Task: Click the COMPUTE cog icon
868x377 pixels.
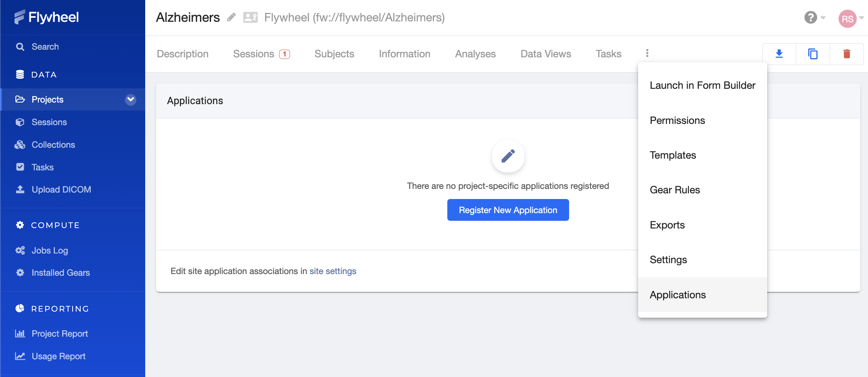Action: [x=20, y=225]
